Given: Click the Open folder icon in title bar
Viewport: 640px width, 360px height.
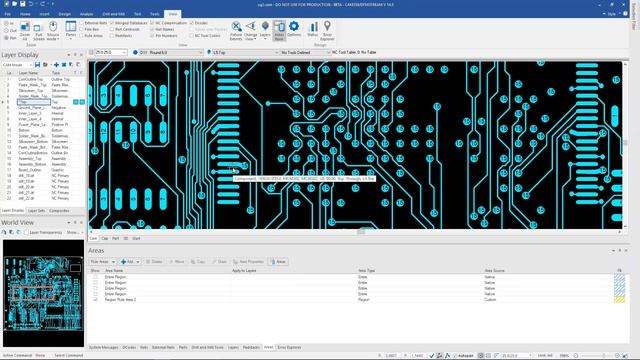Looking at the screenshot, I should 14,4.
